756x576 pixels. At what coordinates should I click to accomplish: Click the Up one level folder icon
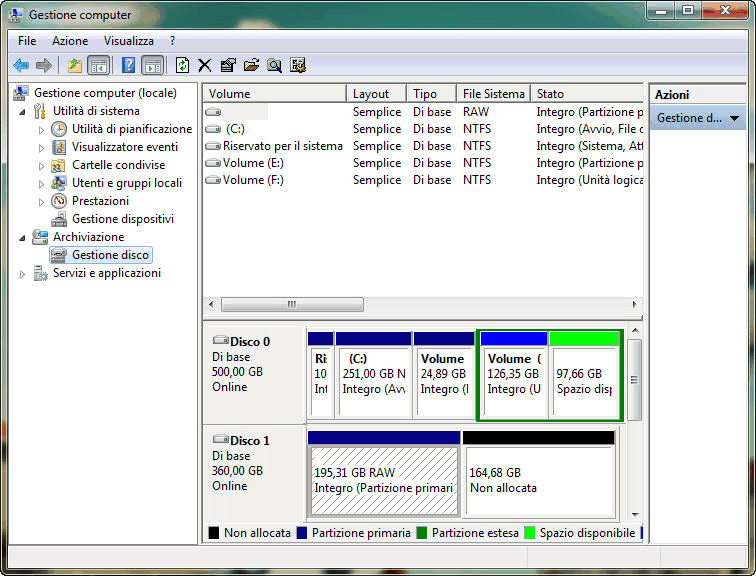point(74,65)
